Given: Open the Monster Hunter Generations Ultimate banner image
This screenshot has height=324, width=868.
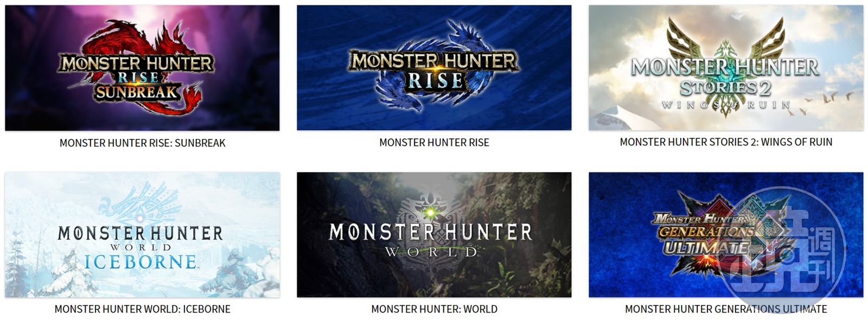Looking at the screenshot, I should point(726,234).
